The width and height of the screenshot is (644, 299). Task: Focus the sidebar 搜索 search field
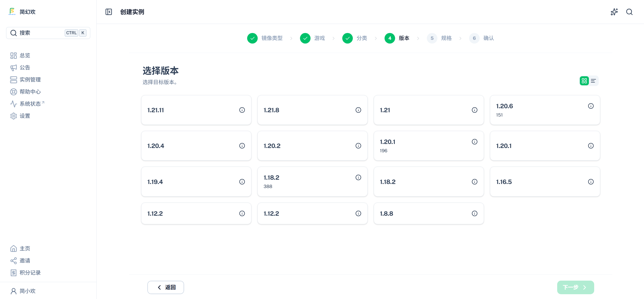48,33
